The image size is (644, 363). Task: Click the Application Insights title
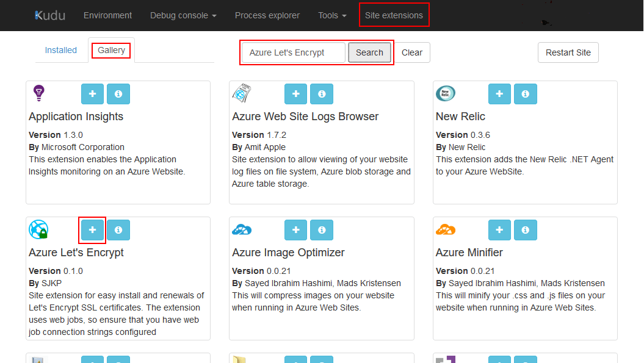(76, 117)
